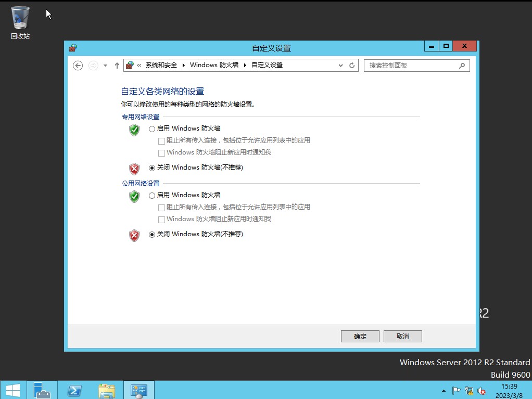Open address bar history dropdown

click(x=340, y=66)
